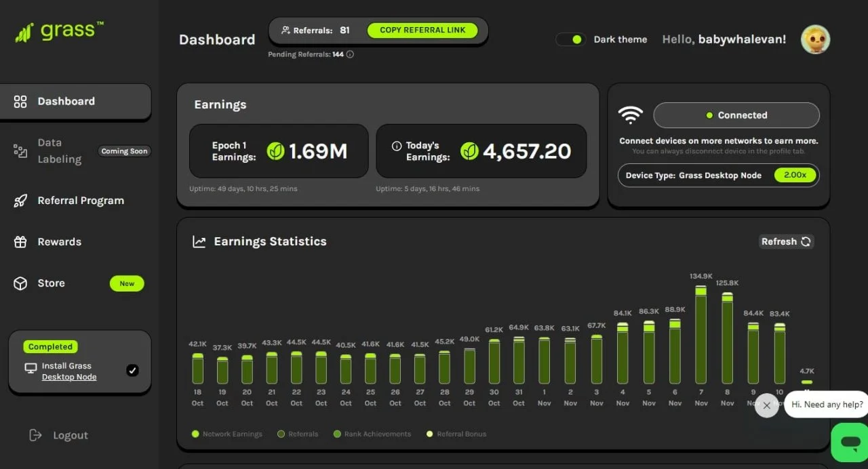Click the Completed badge
Image resolution: width=868 pixels, height=469 pixels.
(50, 346)
